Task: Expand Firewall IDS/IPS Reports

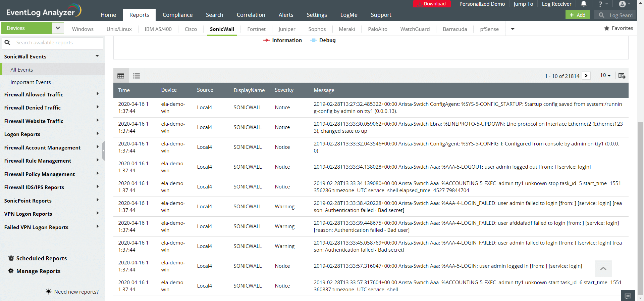Action: (98, 186)
